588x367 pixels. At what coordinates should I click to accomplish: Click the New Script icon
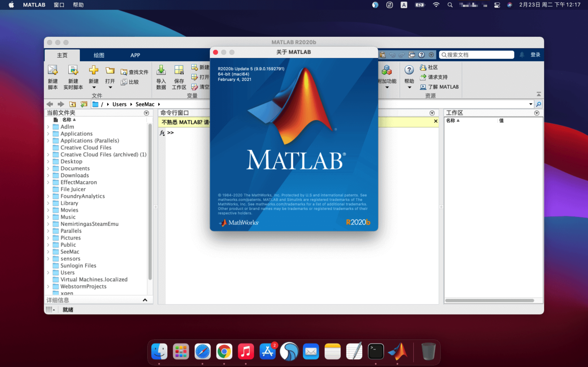click(x=53, y=71)
